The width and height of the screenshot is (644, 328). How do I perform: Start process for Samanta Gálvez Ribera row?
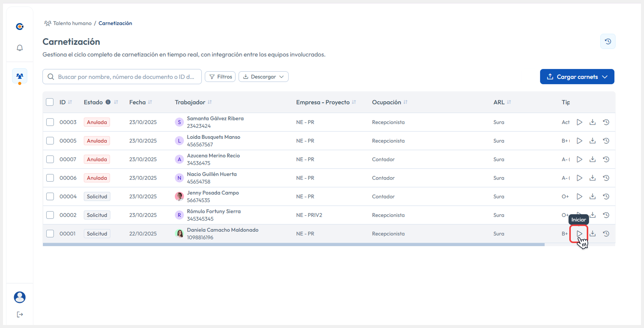click(579, 122)
